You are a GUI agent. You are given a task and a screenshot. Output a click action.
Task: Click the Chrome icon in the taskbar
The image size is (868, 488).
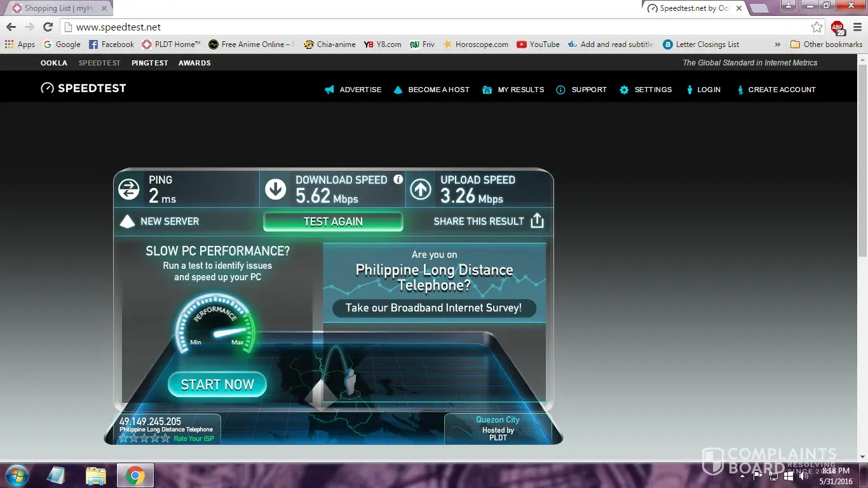[135, 475]
